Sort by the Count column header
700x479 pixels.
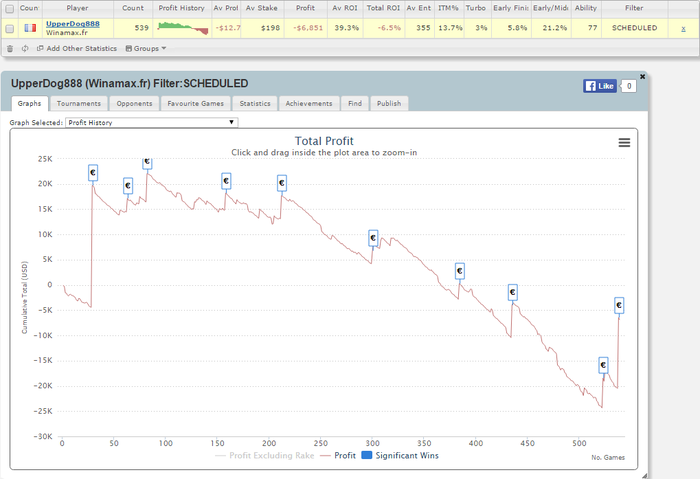(133, 8)
